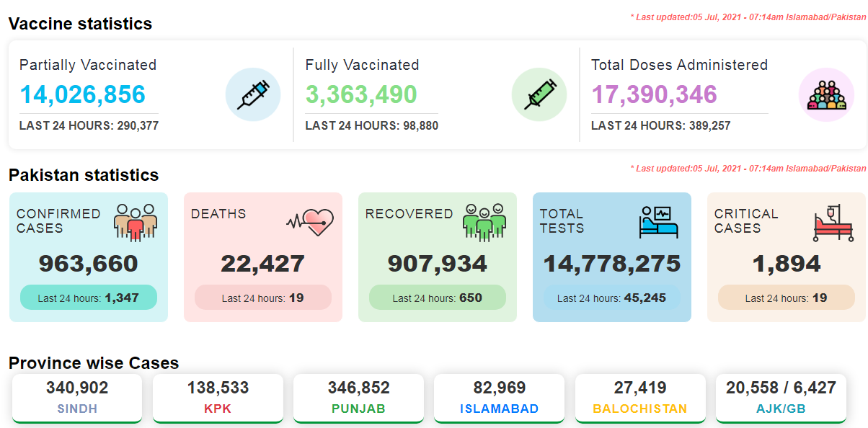The height and width of the screenshot is (428, 868).
Task: Click the blue syringe icon for Partially Vaccinated
Action: point(252,94)
